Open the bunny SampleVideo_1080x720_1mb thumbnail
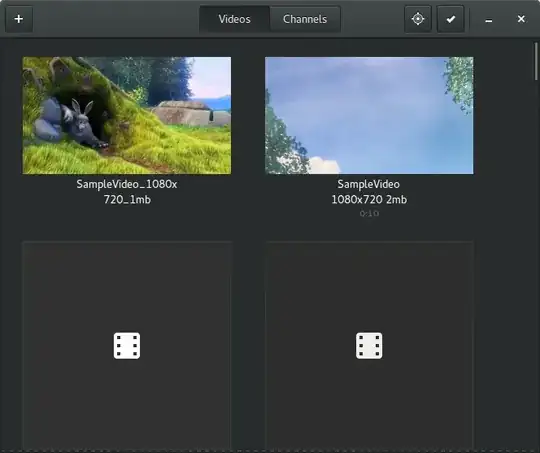 point(127,115)
